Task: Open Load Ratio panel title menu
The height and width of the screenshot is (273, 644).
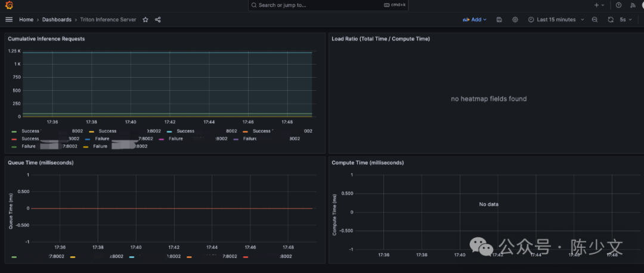Action: click(x=380, y=39)
